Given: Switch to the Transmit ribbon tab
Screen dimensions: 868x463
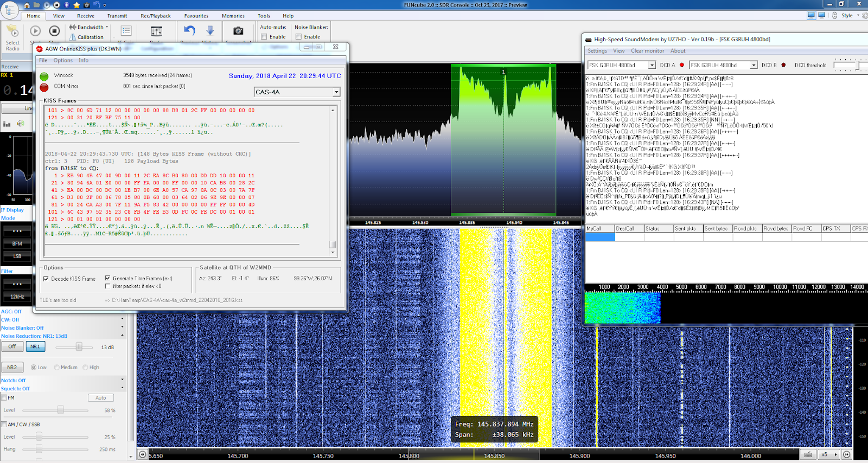Looking at the screenshot, I should (117, 16).
